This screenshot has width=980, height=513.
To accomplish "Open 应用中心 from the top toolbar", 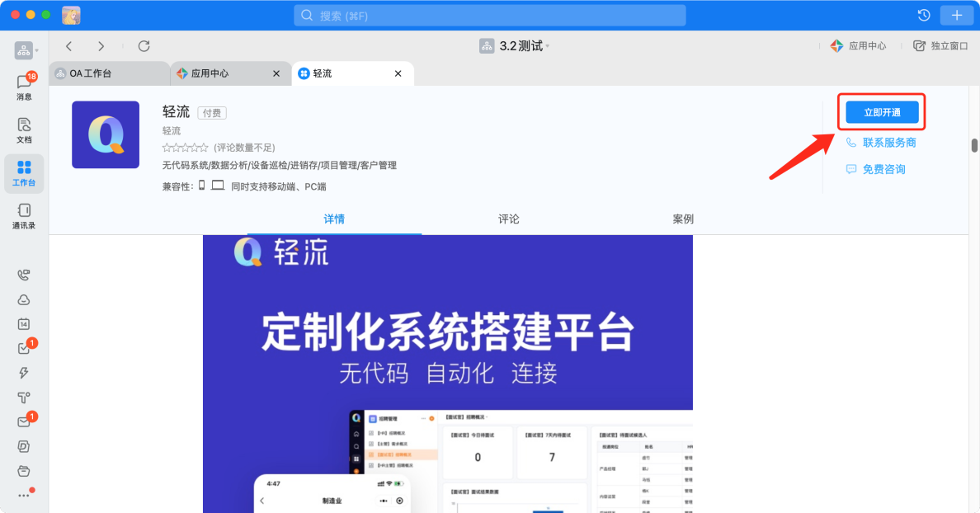I will point(858,45).
